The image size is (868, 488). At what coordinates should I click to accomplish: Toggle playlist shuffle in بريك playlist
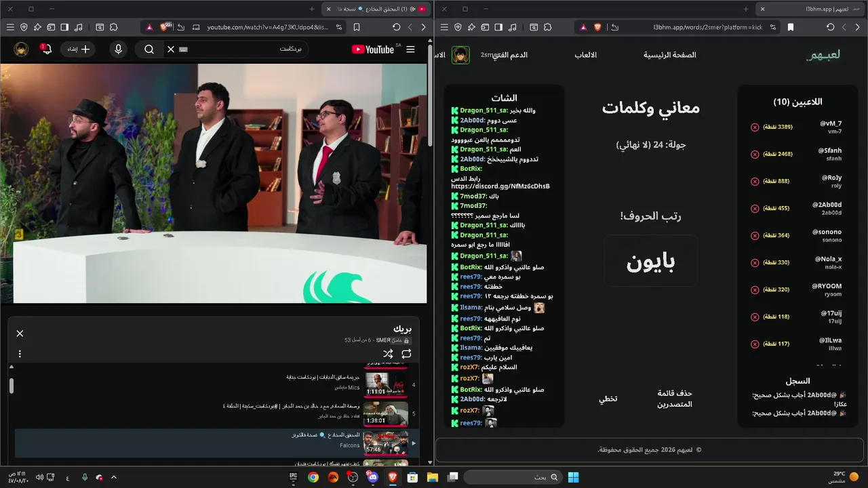coord(388,354)
